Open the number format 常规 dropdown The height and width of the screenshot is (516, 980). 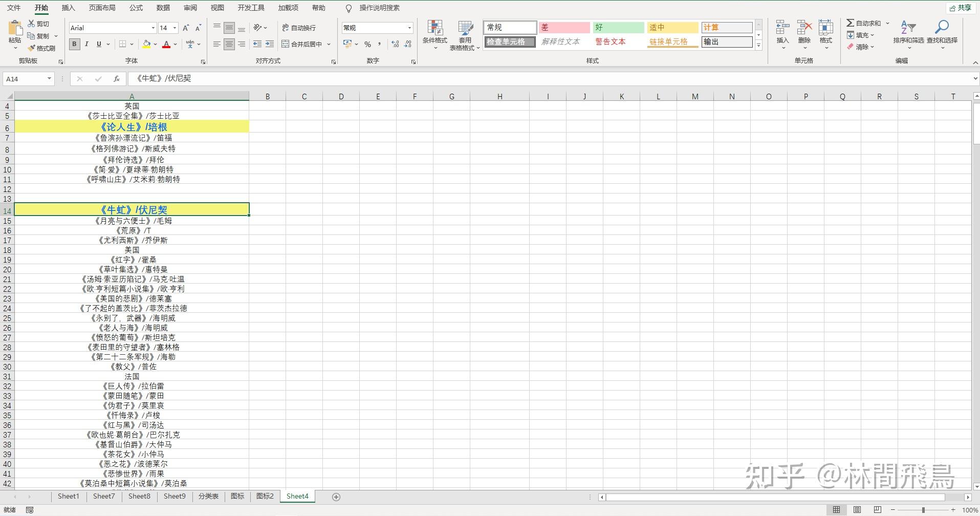pos(409,28)
